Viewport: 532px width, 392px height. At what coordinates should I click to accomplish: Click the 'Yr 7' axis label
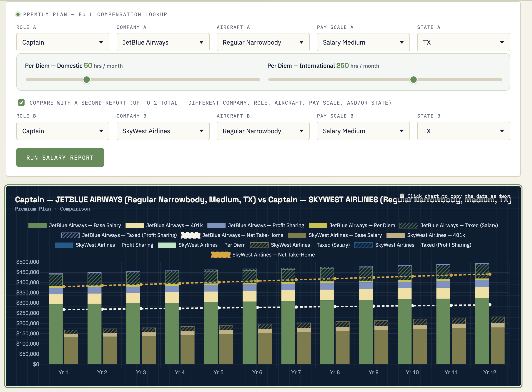point(296,372)
